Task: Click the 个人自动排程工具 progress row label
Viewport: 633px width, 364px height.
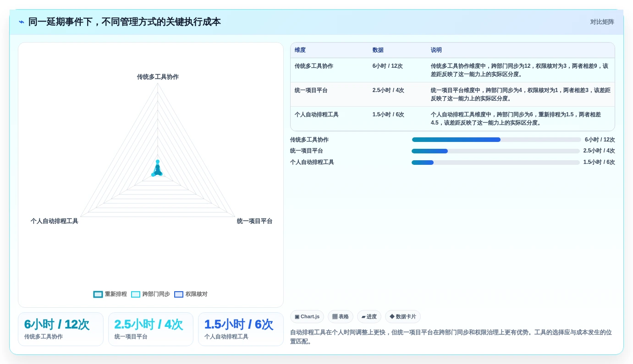Action: pos(312,163)
